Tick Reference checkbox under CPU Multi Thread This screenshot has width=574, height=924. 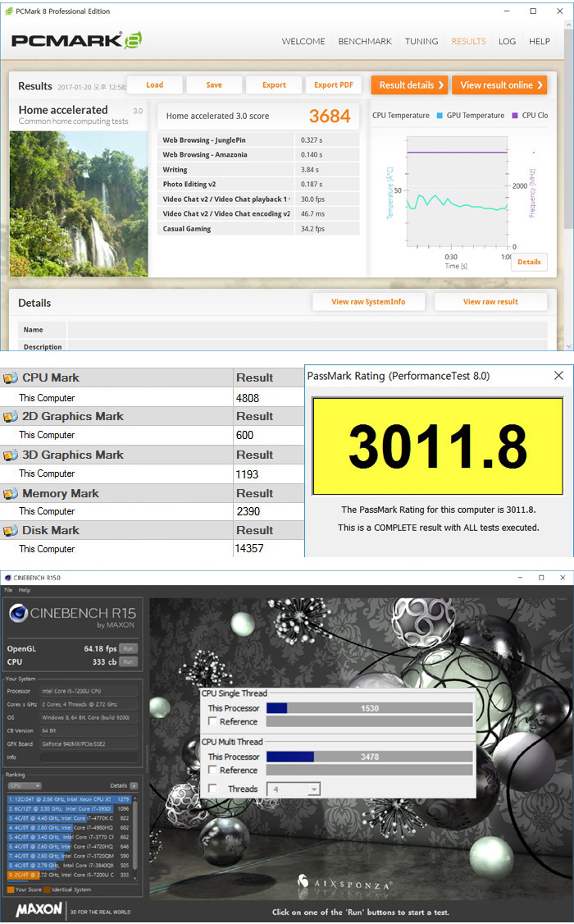coord(212,770)
